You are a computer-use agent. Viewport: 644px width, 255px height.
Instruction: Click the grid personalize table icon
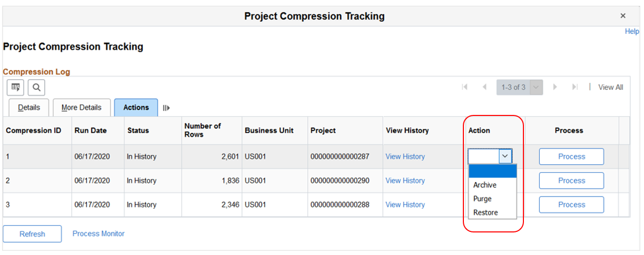15,88
